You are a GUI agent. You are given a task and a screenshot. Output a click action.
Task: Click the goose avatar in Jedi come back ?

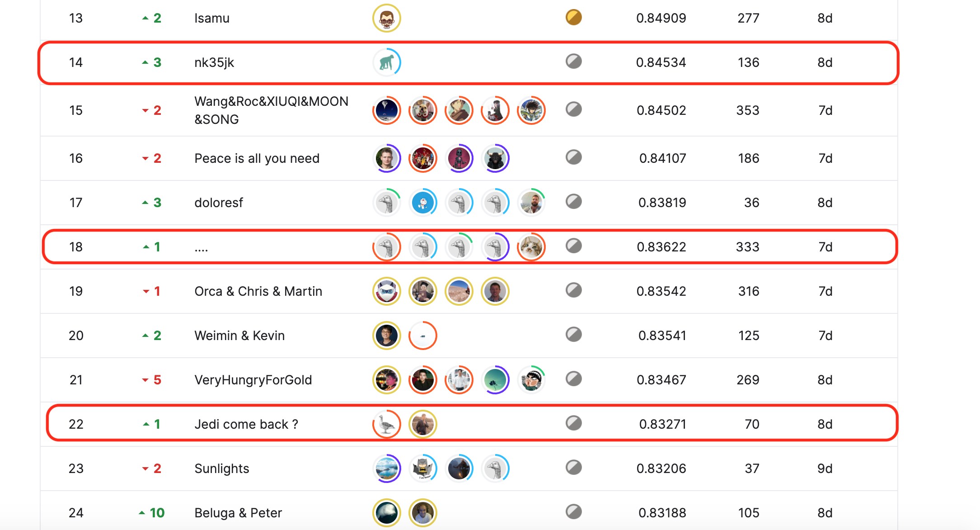(x=386, y=424)
